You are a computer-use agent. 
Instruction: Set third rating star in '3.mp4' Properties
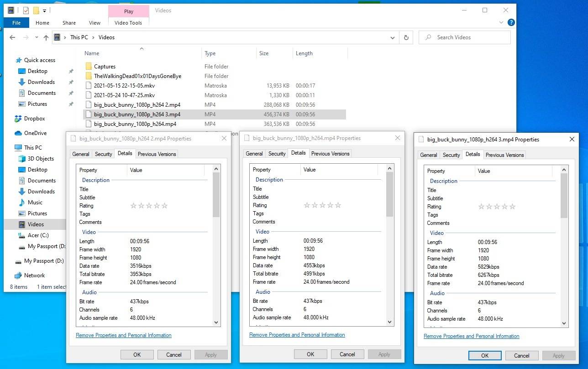click(497, 207)
